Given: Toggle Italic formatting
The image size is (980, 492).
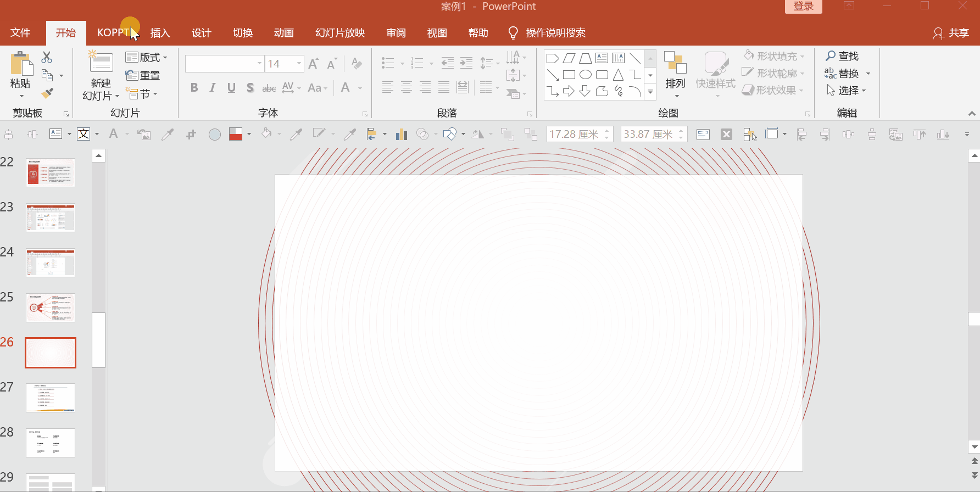Looking at the screenshot, I should point(213,88).
